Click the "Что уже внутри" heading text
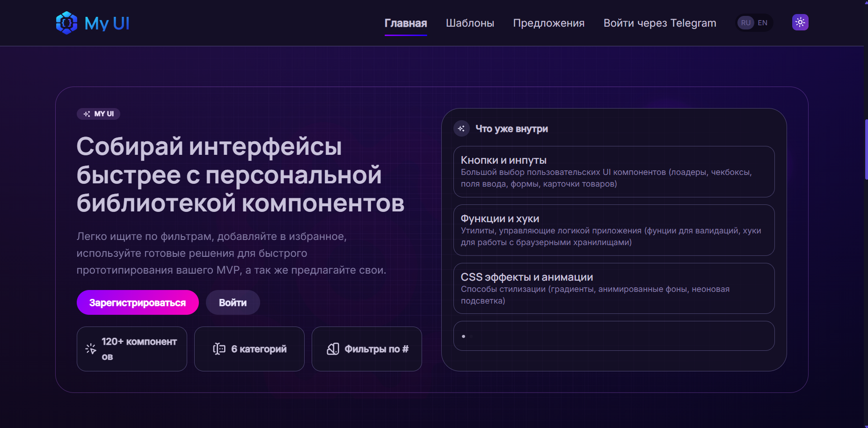Viewport: 868px width, 428px height. [x=511, y=129]
